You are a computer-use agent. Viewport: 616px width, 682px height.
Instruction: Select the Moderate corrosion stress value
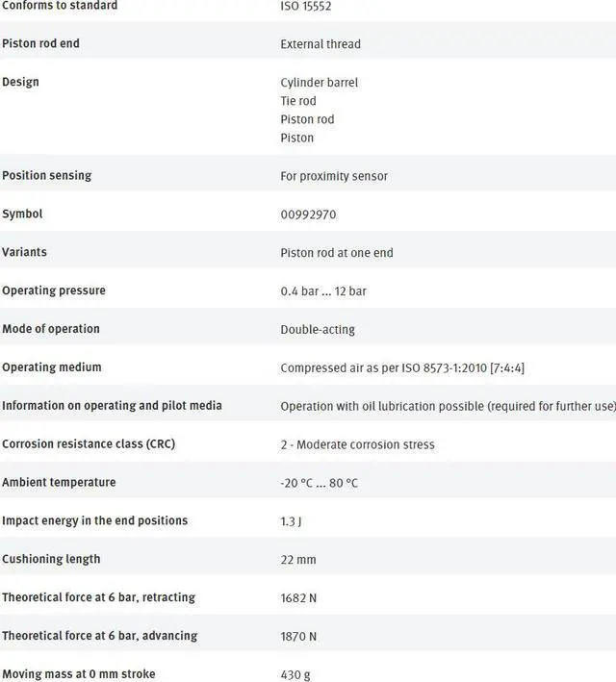pyautogui.click(x=357, y=445)
